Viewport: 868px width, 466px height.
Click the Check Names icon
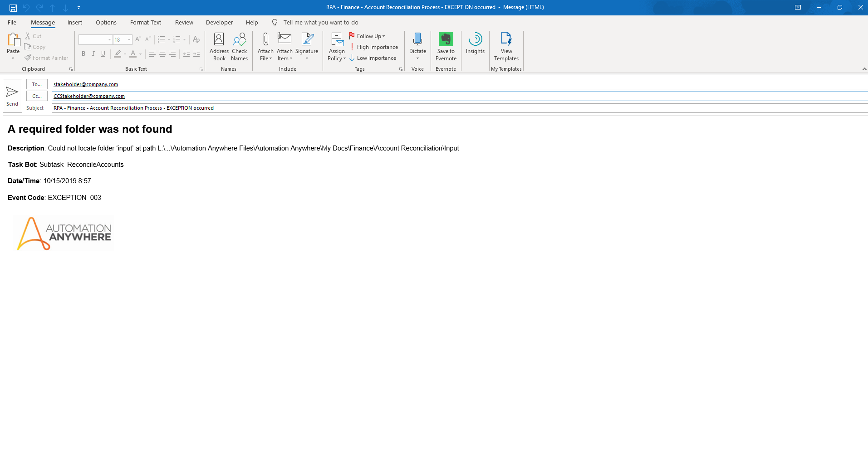click(x=239, y=46)
